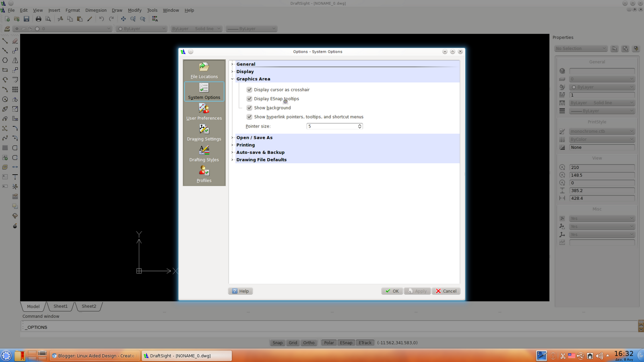Screen dimensions: 644x362
Task: Uncheck Display cursor as crosshair
Action: click(x=250, y=89)
